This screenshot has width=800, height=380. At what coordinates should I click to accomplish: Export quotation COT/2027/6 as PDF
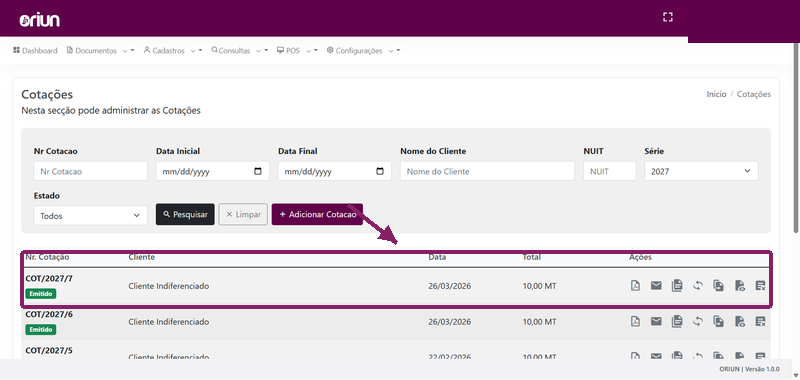point(635,321)
